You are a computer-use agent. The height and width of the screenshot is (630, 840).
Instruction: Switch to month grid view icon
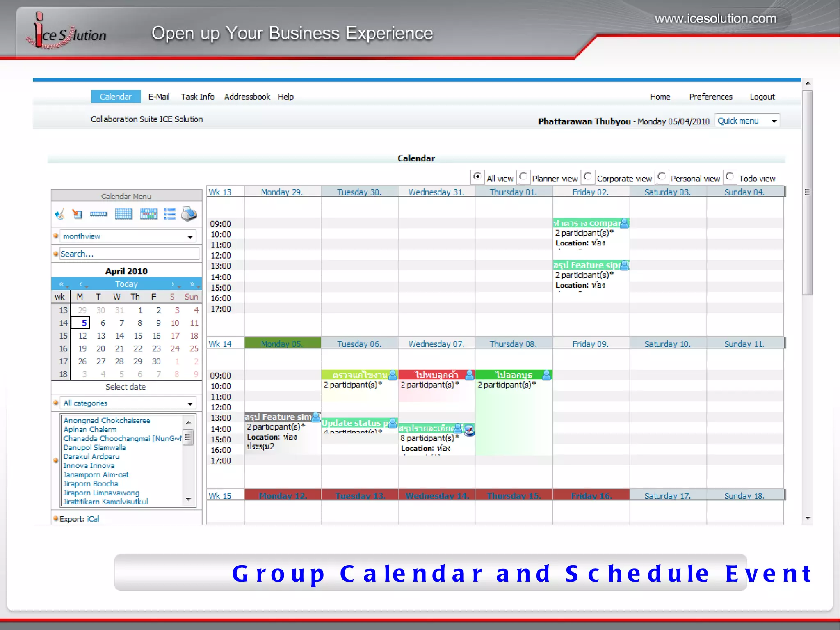click(x=123, y=214)
